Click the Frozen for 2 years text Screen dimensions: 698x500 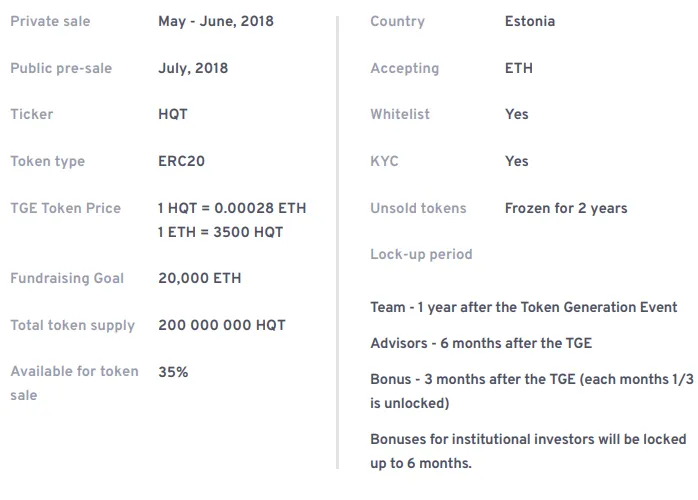(566, 208)
